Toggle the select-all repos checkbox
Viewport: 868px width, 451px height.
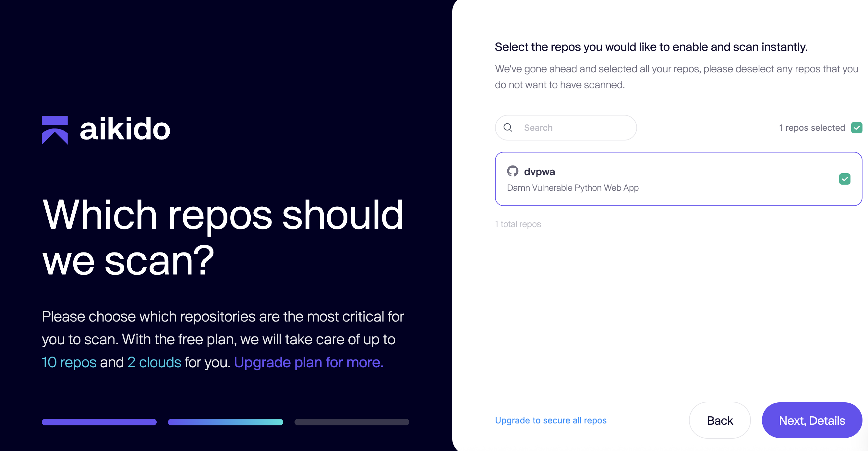click(856, 128)
